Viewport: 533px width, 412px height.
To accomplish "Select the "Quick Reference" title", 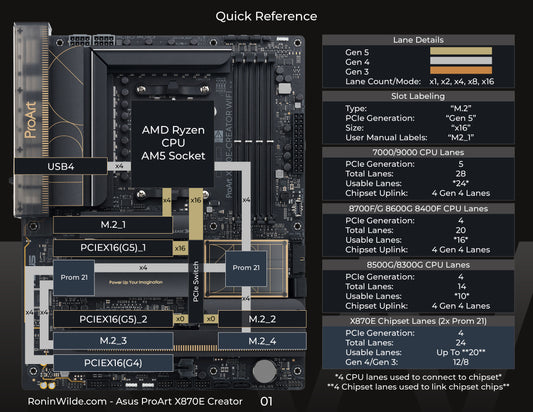I will tap(266, 16).
